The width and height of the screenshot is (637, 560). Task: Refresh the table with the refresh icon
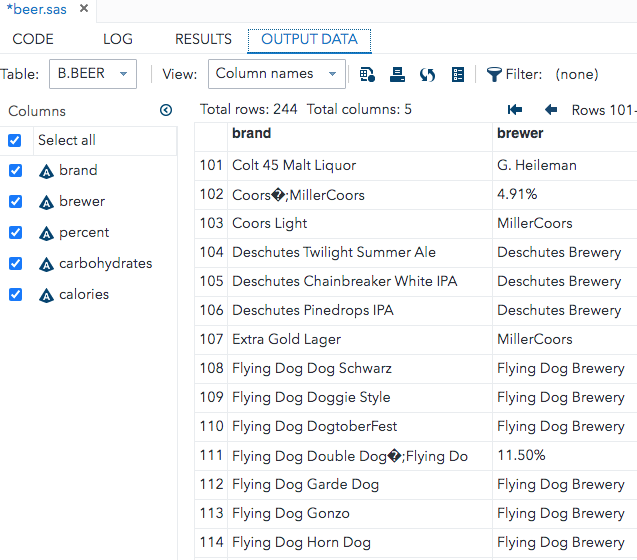(x=427, y=74)
